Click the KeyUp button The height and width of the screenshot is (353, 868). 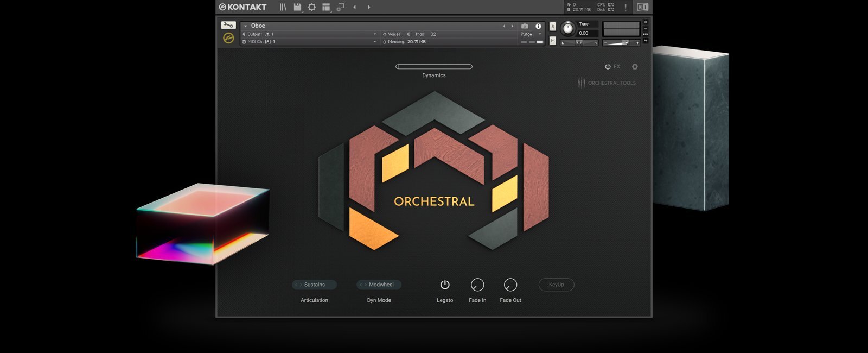tap(556, 285)
